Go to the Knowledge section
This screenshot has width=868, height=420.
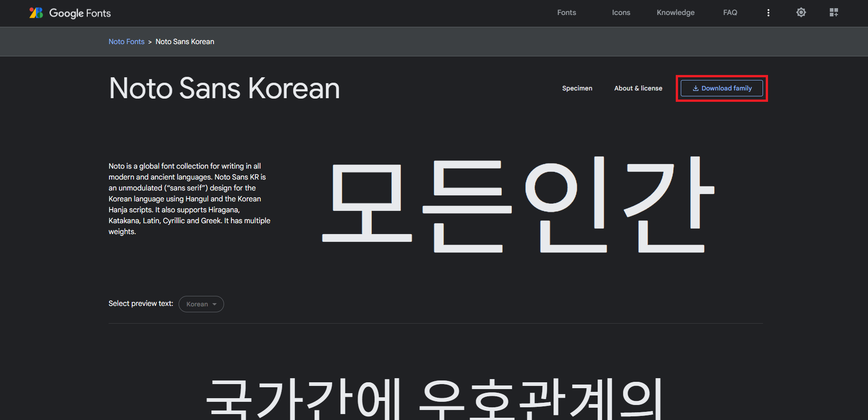(x=676, y=13)
